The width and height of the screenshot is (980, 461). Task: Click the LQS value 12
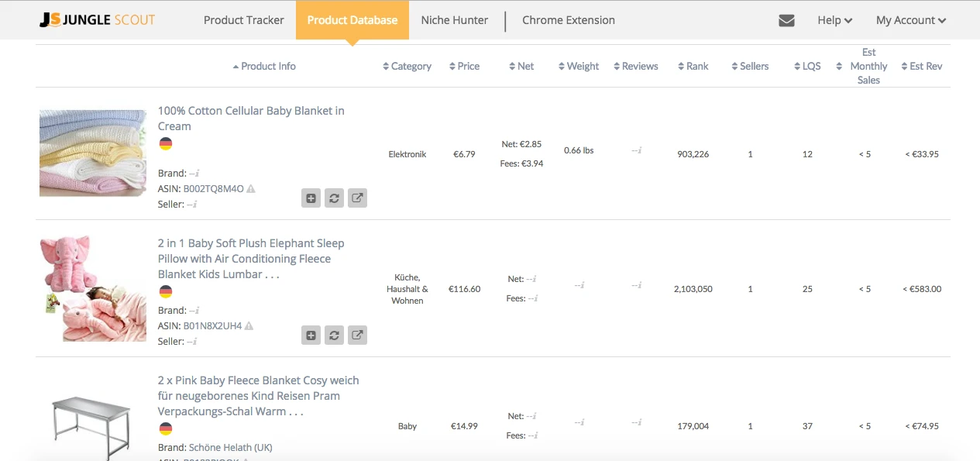click(x=807, y=154)
